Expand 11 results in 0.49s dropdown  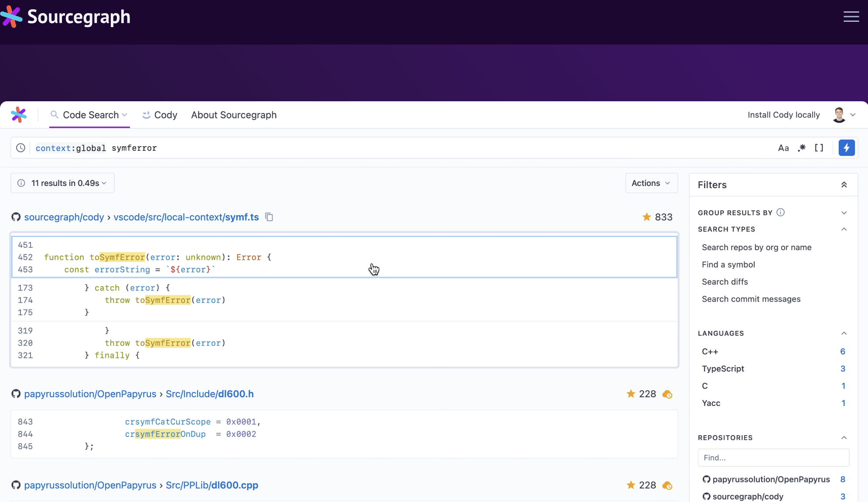[x=62, y=183]
